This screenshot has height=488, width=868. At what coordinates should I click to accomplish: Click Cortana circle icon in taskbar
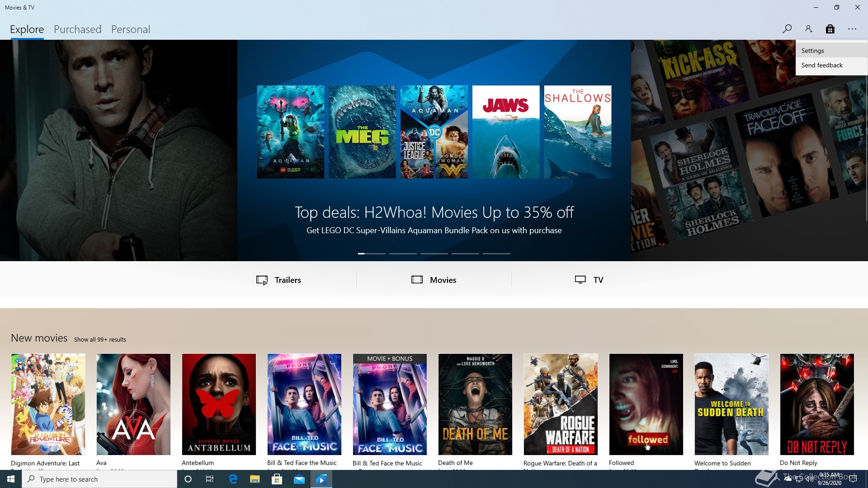[188, 479]
